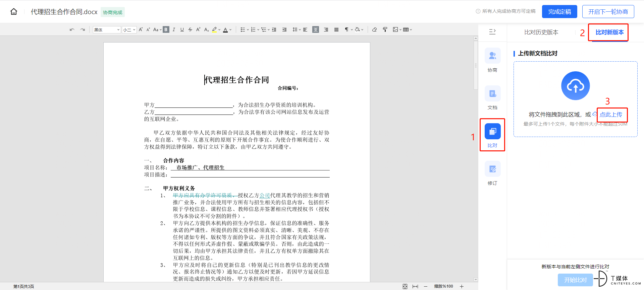Switch to 比对新版本 tab

click(x=609, y=32)
